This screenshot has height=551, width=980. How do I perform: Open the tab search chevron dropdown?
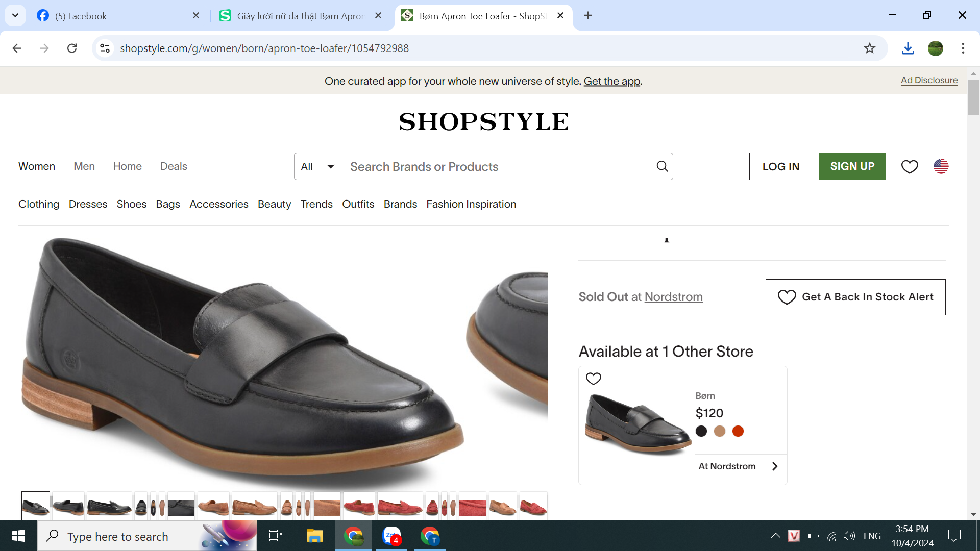point(15,15)
